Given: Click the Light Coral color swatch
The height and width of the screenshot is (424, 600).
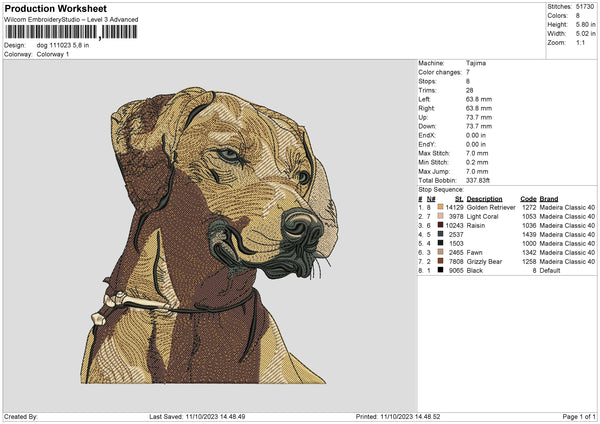Looking at the screenshot, I should (x=440, y=216).
